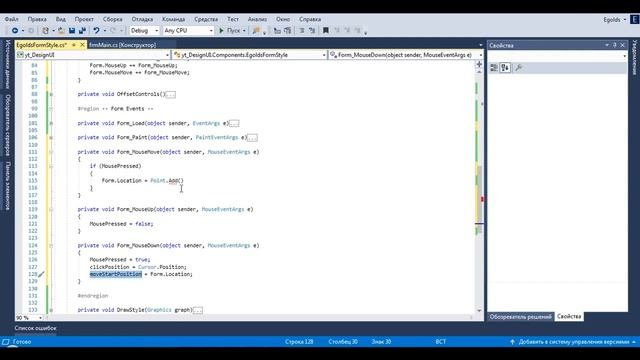
Task: Expand the collapsed ellipsis box after OffsetControls()
Action: 171,95
